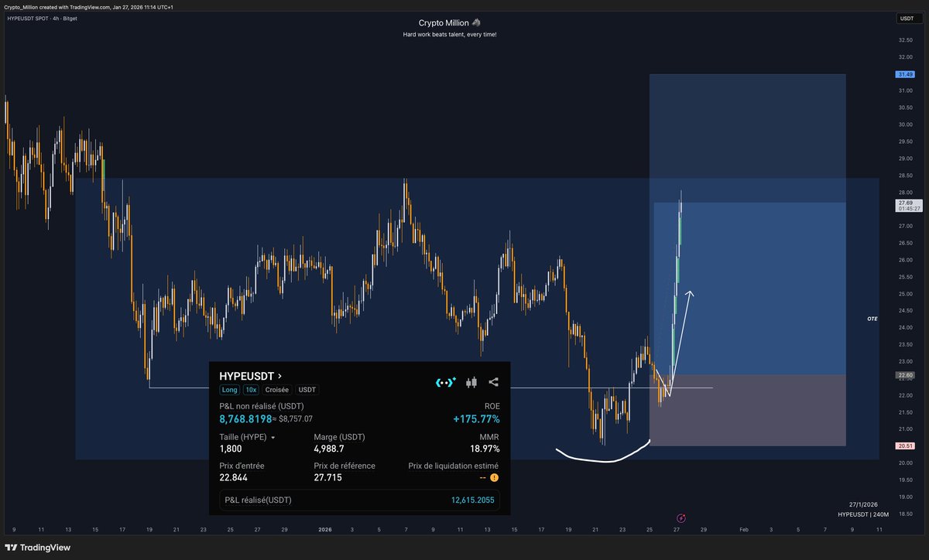Expand HYPEUSDT details via the chevron arrow
The height and width of the screenshot is (560, 929).
(x=280, y=375)
